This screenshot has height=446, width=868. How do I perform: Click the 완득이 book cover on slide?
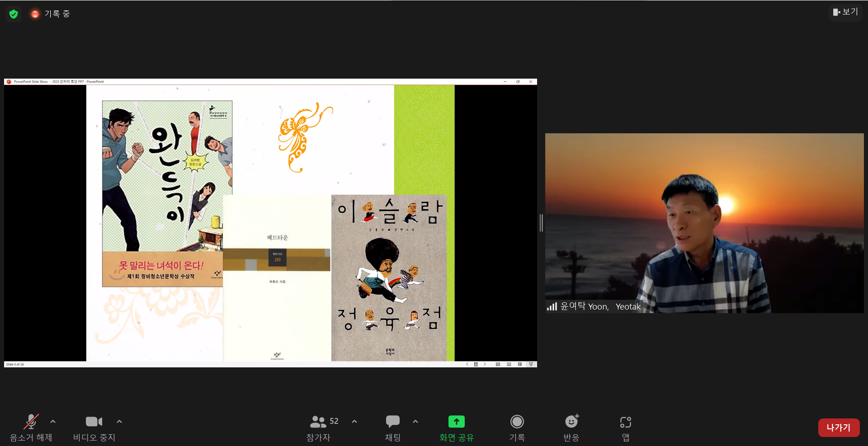pyautogui.click(x=167, y=194)
